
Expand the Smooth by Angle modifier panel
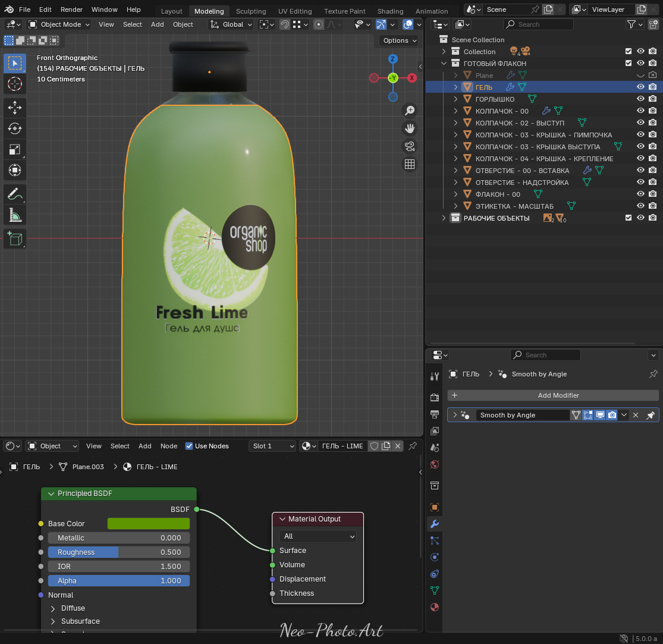[455, 415]
